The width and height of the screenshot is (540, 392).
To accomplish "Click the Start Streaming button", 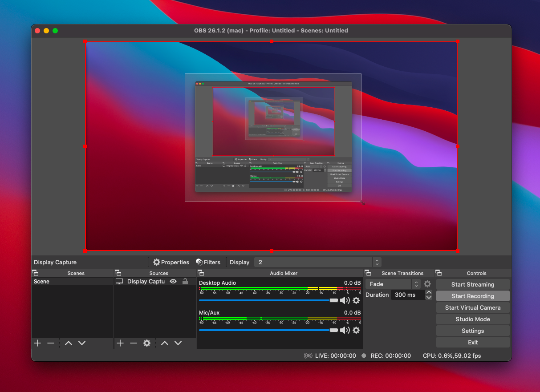I will point(472,284).
